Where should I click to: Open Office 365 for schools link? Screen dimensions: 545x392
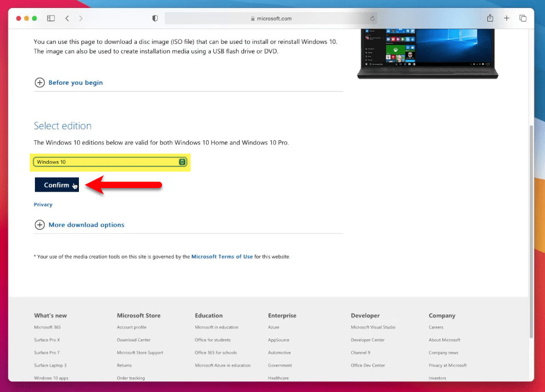(216, 353)
